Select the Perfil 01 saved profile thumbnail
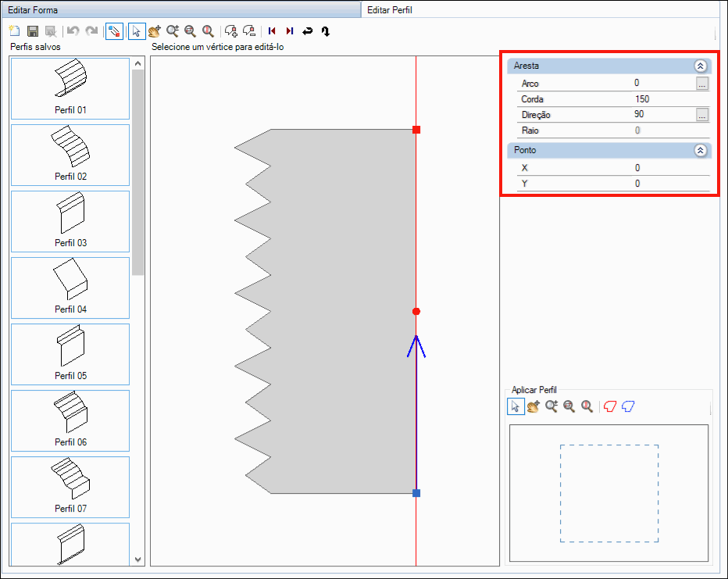Viewport: 728px width, 579px height. (70, 88)
